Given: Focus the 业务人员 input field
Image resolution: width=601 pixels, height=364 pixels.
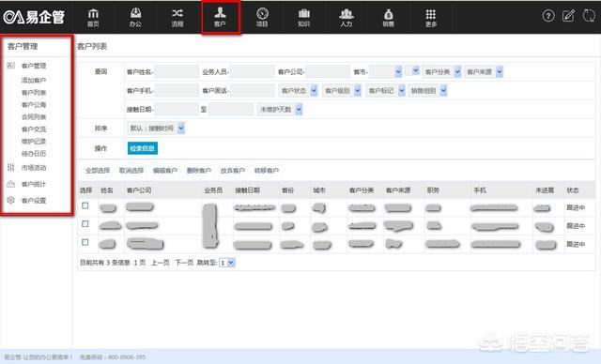Looking at the screenshot, I should click(253, 71).
